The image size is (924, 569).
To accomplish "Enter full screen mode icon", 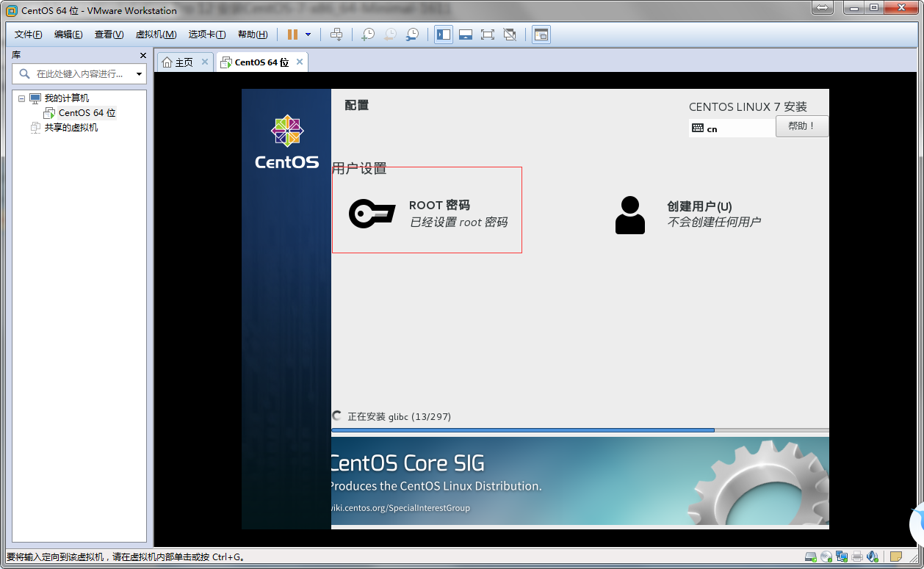I will (x=488, y=35).
